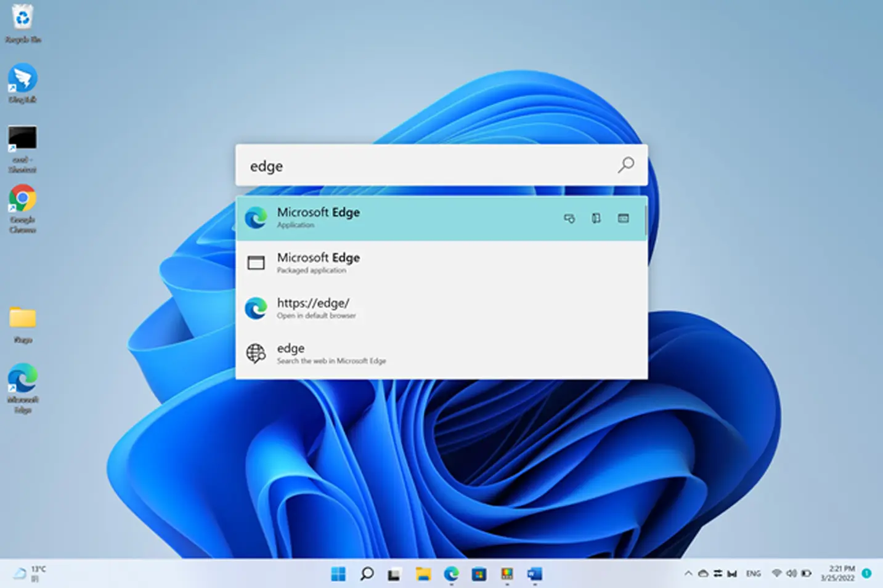This screenshot has width=883, height=588.
Task: Open containing folder of Microsoft Edge result
Action: click(596, 218)
